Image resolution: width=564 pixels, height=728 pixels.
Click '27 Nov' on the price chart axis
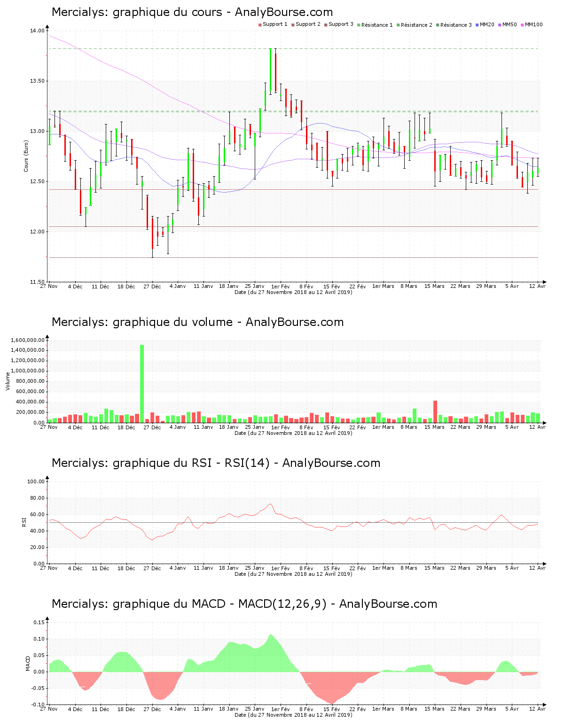pos(49,287)
